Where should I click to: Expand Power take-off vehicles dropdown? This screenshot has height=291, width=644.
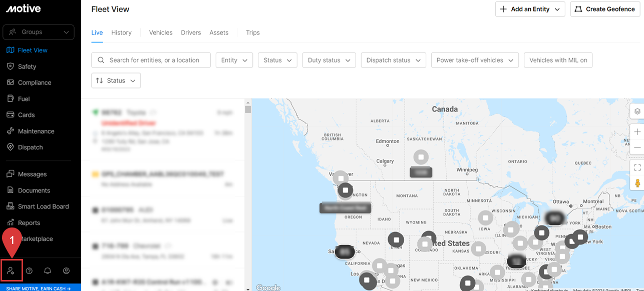coord(475,60)
